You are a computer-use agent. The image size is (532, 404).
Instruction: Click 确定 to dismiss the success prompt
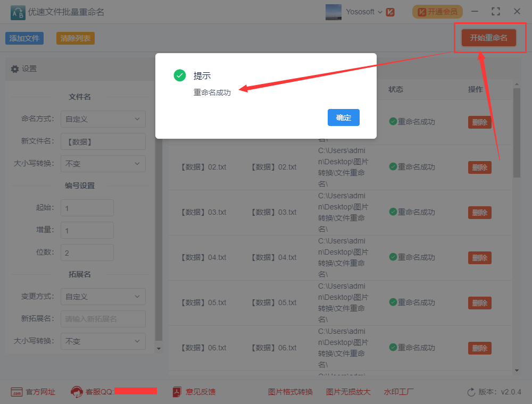[x=343, y=117]
